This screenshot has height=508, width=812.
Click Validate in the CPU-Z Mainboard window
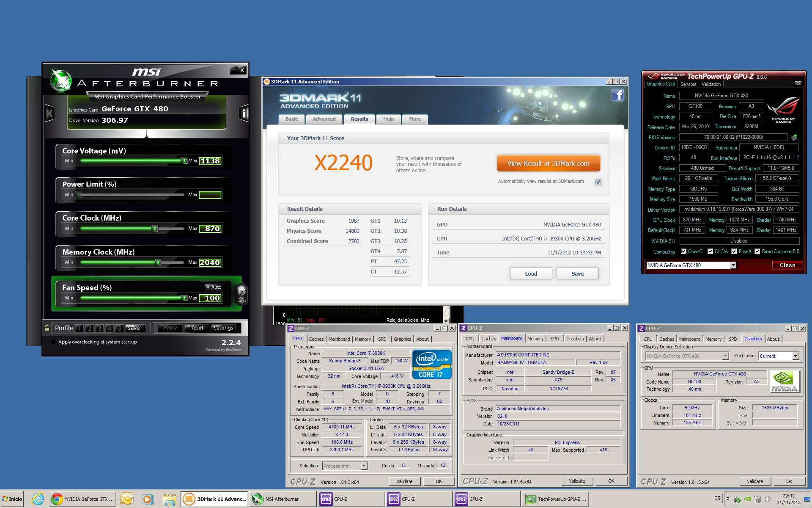point(577,481)
